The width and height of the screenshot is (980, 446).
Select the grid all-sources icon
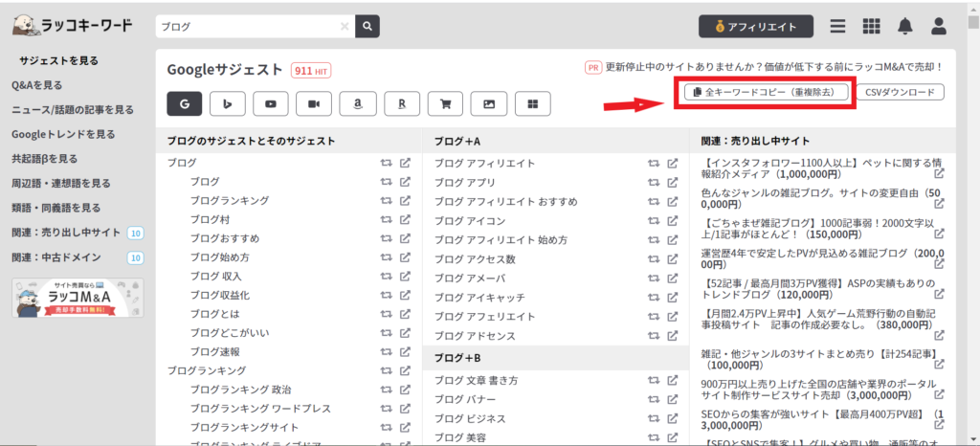click(532, 103)
